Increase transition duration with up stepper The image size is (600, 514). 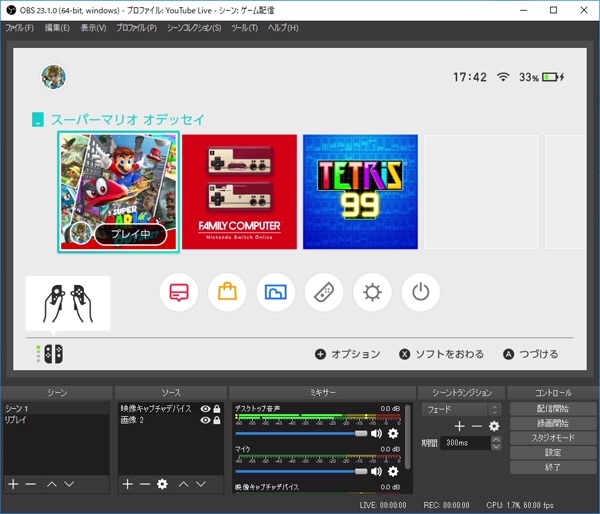496,439
